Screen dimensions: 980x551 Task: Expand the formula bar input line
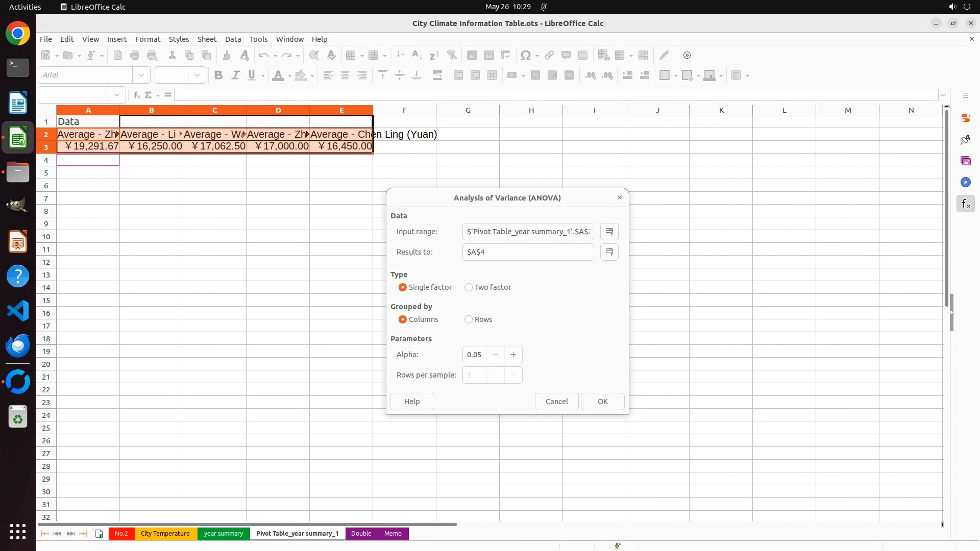point(943,95)
